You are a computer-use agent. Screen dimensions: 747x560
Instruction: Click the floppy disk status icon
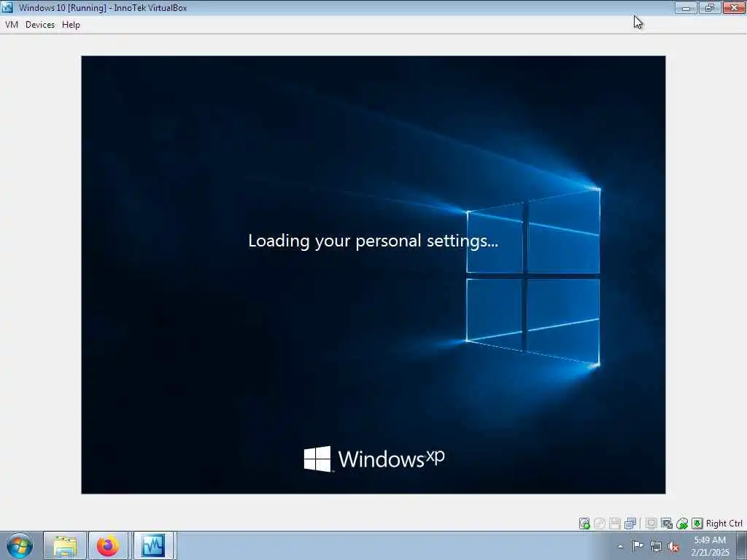[x=614, y=524]
